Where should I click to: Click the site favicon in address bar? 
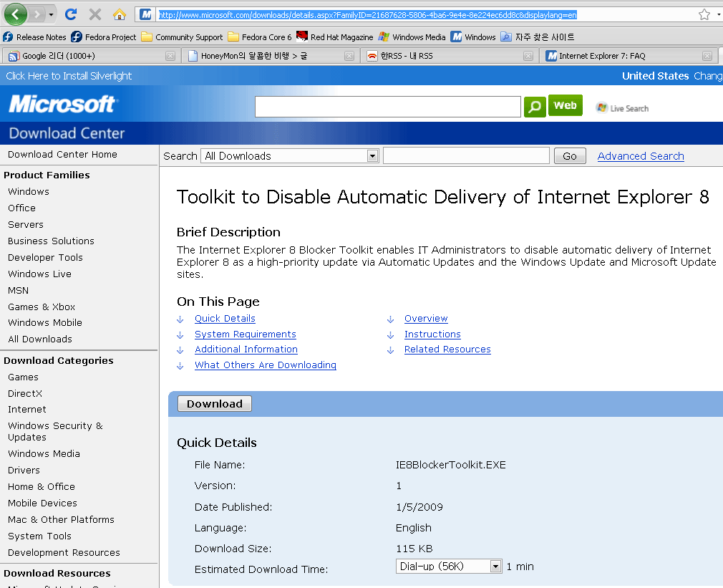(146, 15)
